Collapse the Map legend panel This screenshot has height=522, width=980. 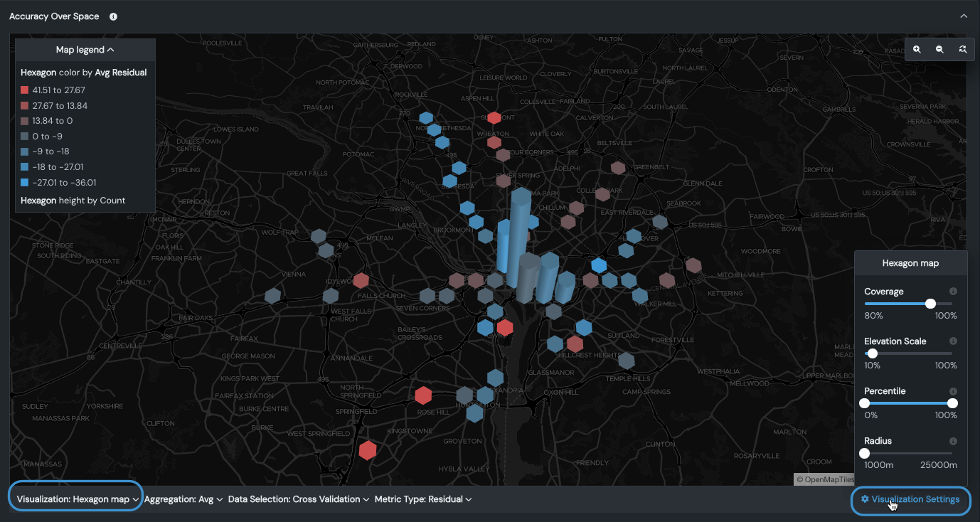(x=85, y=50)
